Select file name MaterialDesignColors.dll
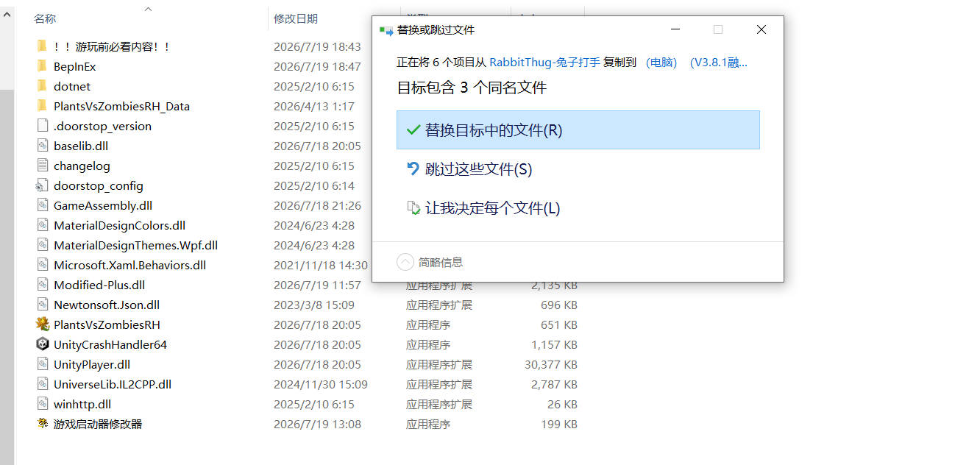Image resolution: width=980 pixels, height=465 pixels. tap(119, 225)
